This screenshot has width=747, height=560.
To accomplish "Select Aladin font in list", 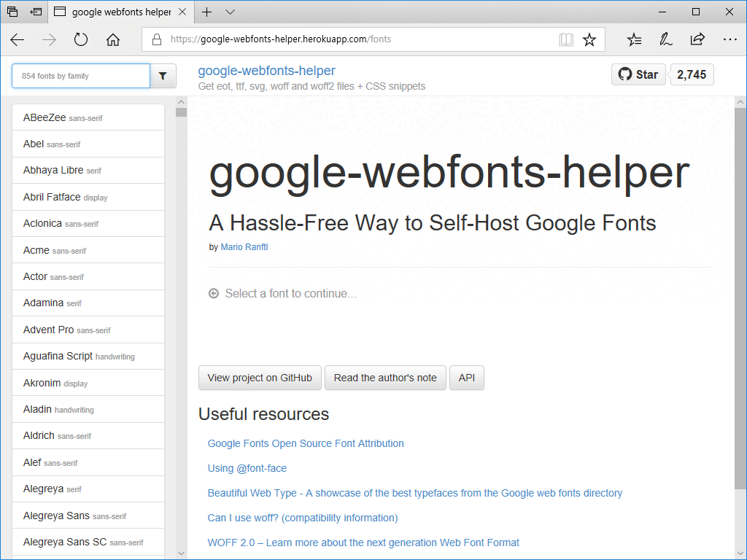I will tap(88, 409).
